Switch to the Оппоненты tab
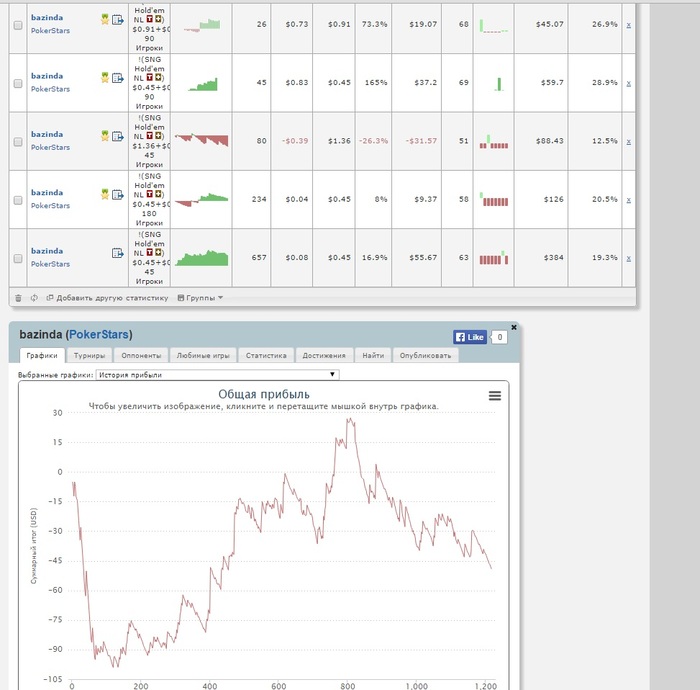This screenshot has width=700, height=690. 141,355
